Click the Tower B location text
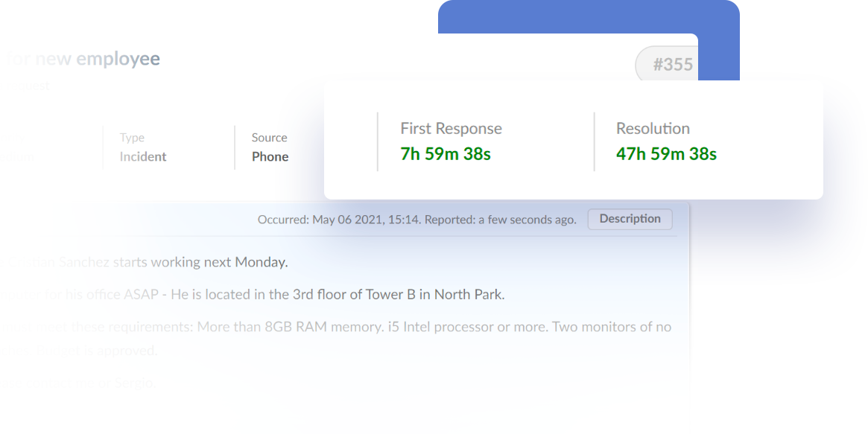 393,294
